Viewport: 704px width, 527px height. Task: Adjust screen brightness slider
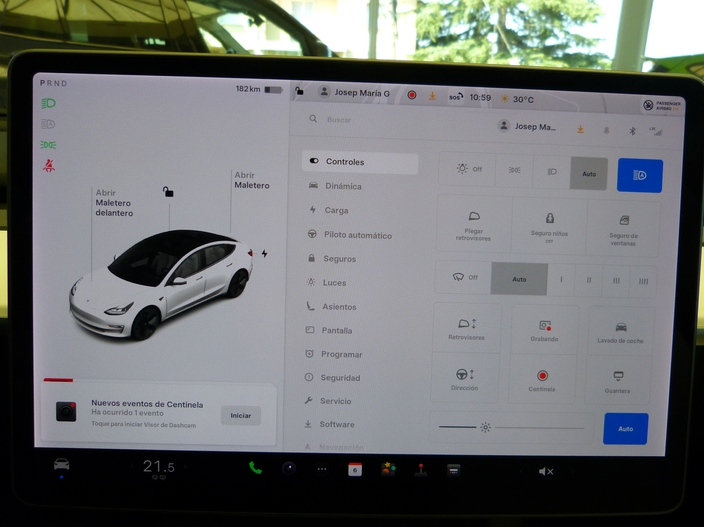tap(512, 427)
